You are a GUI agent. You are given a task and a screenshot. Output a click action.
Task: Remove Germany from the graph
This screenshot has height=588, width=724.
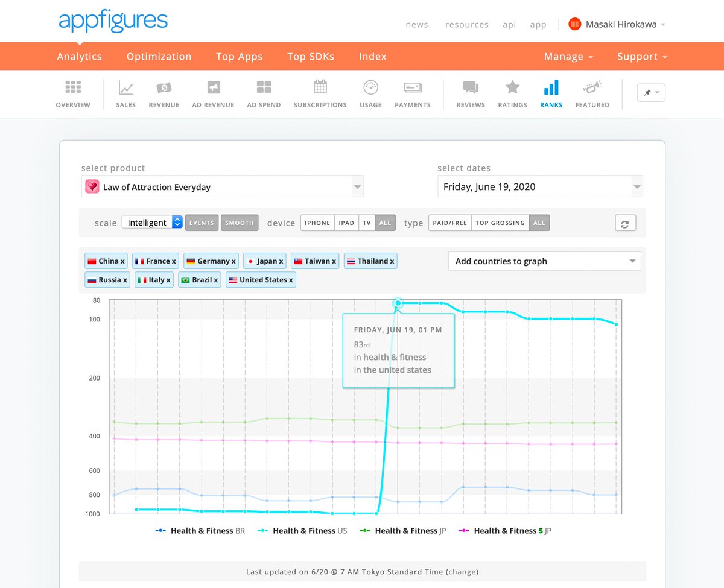point(233,261)
